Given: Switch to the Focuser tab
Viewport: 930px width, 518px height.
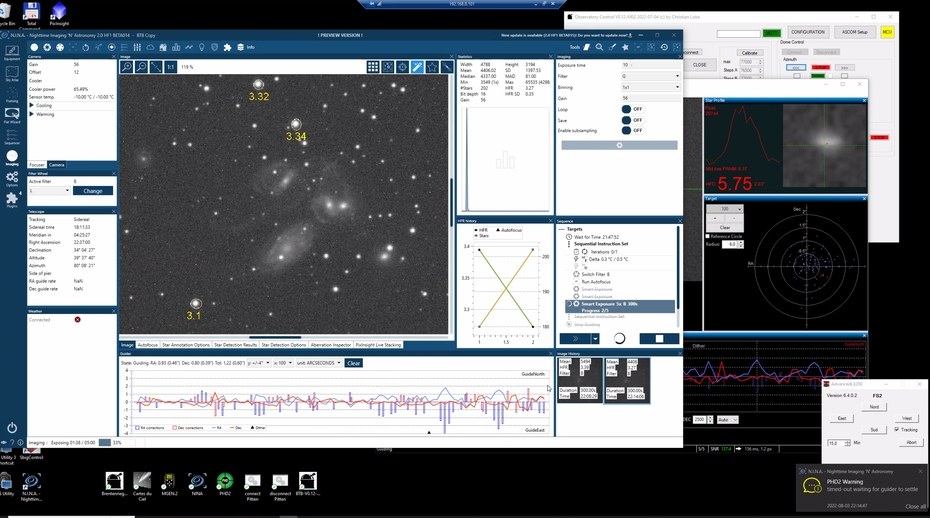Looking at the screenshot, I should pyautogui.click(x=37, y=164).
